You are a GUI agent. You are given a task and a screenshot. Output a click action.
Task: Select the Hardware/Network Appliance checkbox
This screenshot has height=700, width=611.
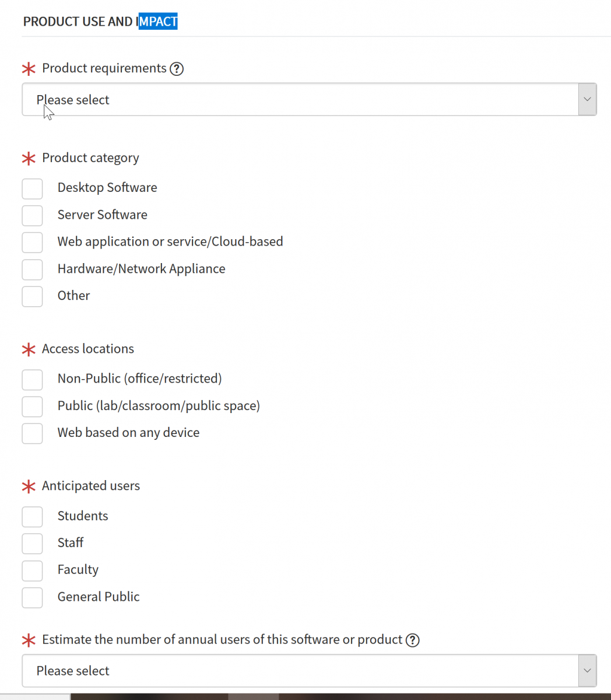tap(33, 269)
